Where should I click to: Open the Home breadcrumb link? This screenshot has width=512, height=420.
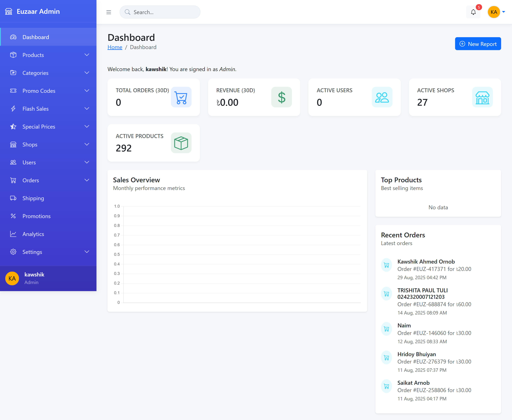(115, 47)
